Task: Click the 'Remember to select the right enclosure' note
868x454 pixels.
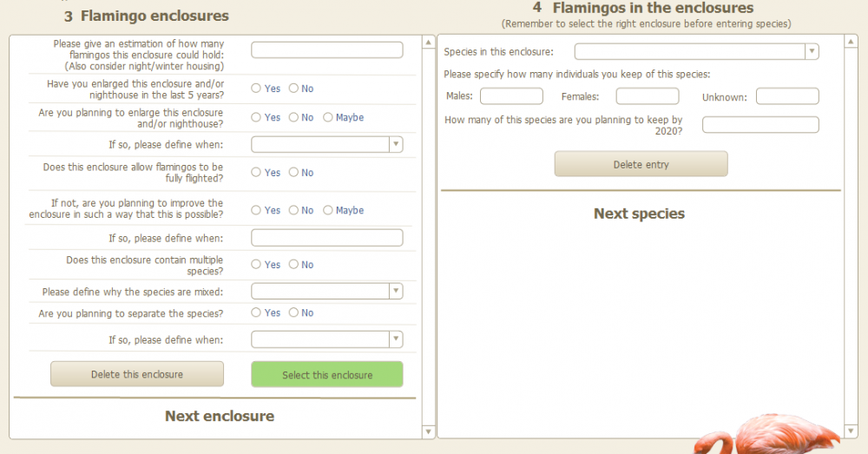Action: (x=646, y=23)
